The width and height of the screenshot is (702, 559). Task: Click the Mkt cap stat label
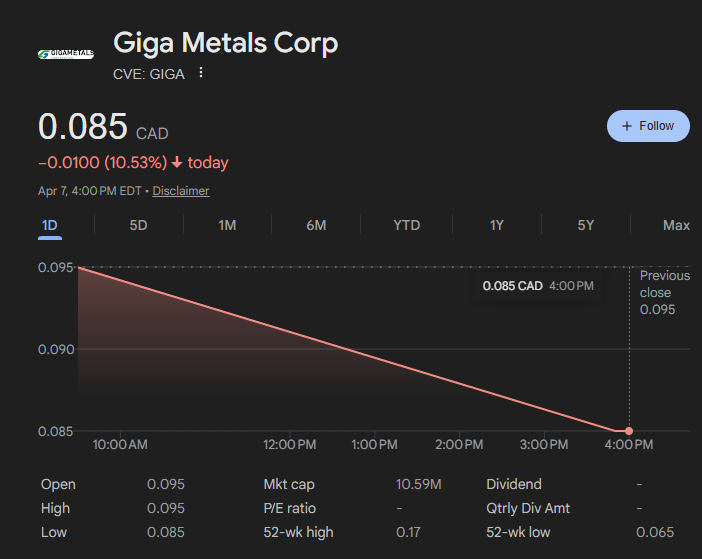coord(289,484)
